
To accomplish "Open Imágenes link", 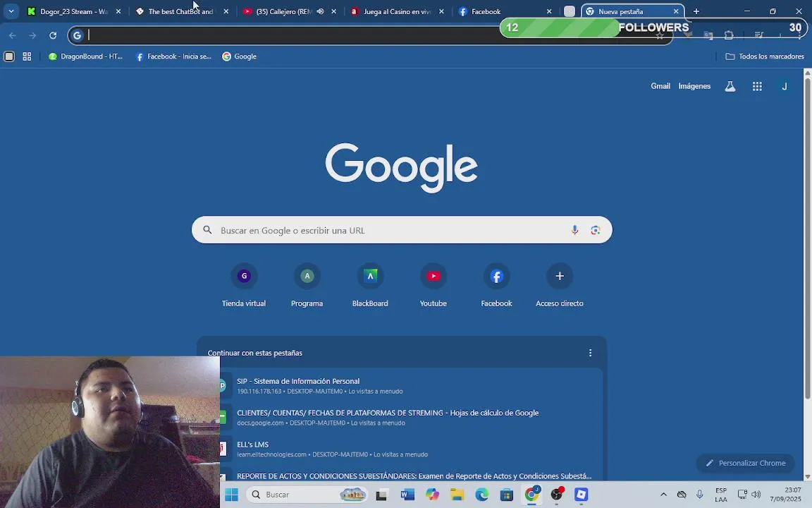I will [694, 86].
